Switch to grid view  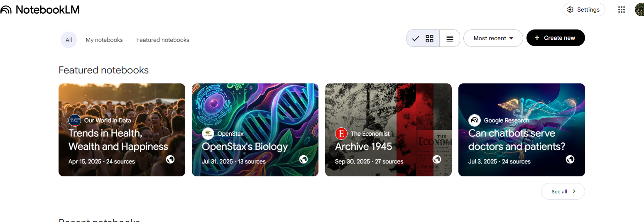coord(429,39)
